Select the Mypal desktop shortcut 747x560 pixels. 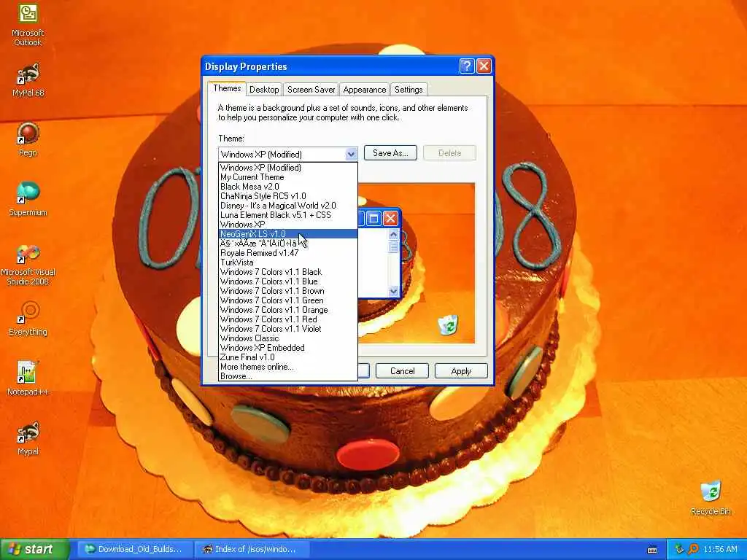(x=28, y=438)
